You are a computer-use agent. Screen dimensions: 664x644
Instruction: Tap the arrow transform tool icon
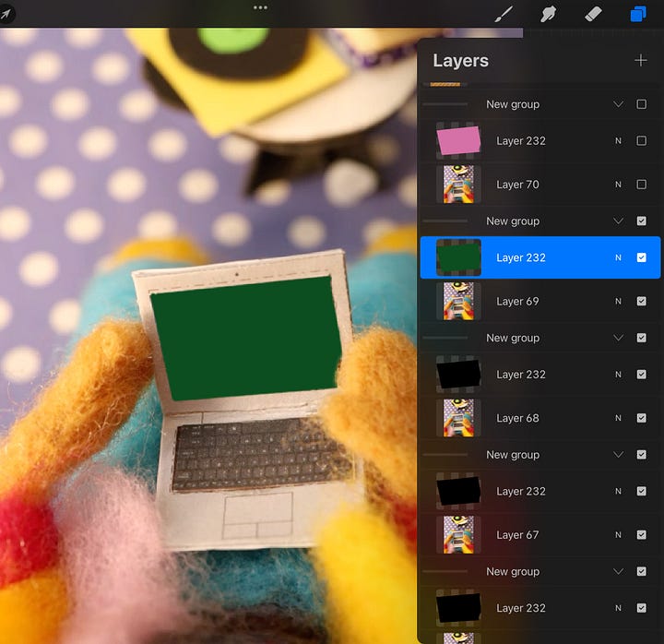click(x=6, y=14)
